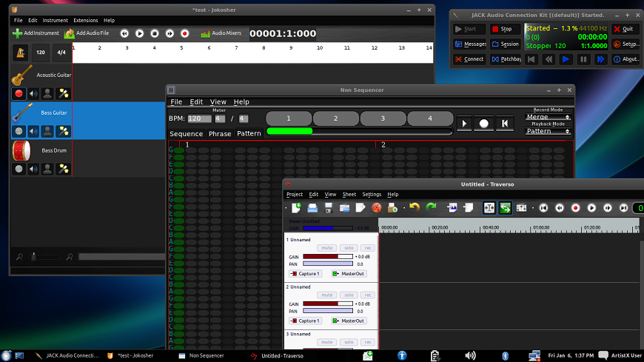Switch to the Phrase tab in Non Sequencer

tap(220, 134)
